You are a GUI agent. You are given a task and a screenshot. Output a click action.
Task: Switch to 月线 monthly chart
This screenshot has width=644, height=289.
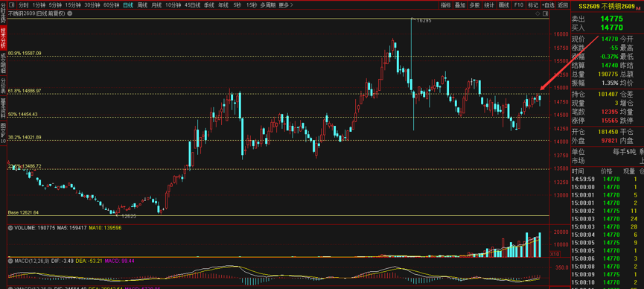point(156,5)
